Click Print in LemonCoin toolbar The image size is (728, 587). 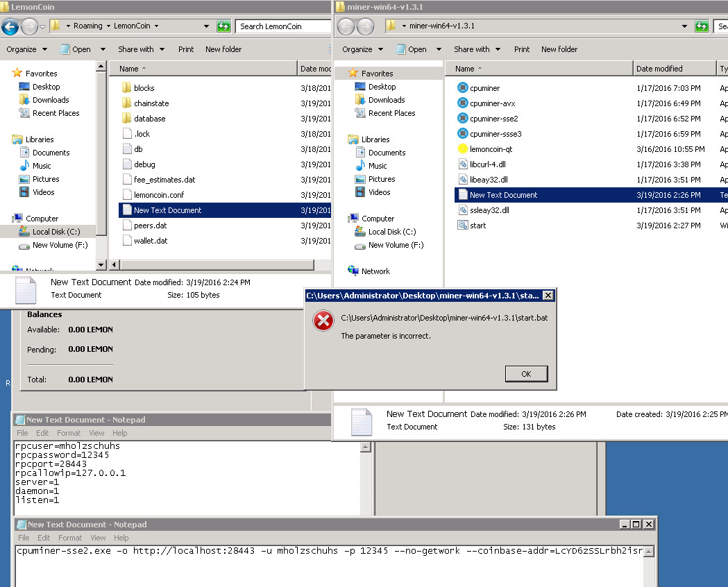(x=186, y=49)
